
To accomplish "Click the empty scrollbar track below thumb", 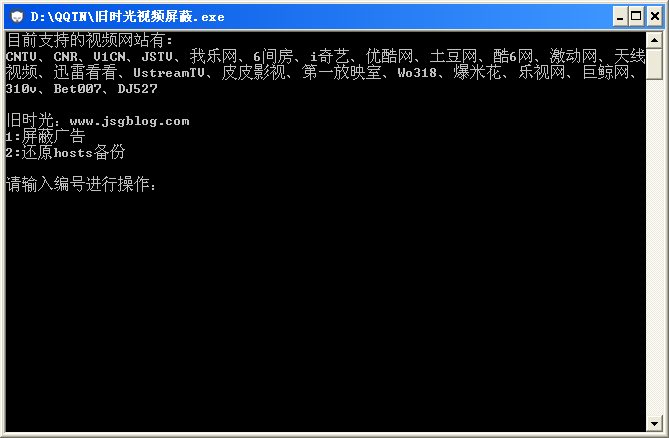I will coord(654,247).
